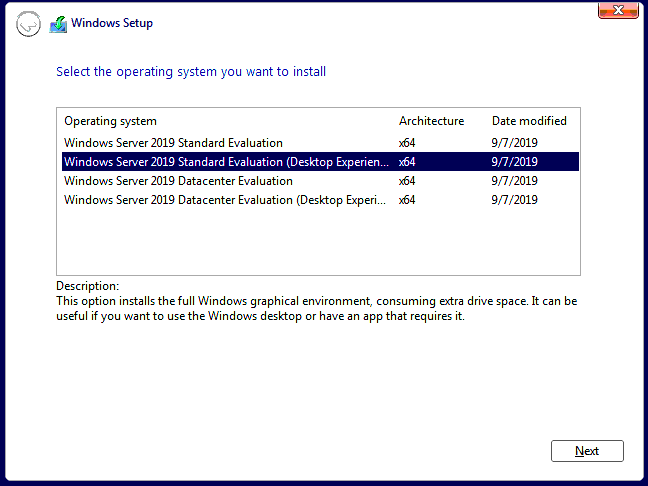Image resolution: width=648 pixels, height=486 pixels.
Task: Click the Operating system column header
Action: tap(110, 121)
